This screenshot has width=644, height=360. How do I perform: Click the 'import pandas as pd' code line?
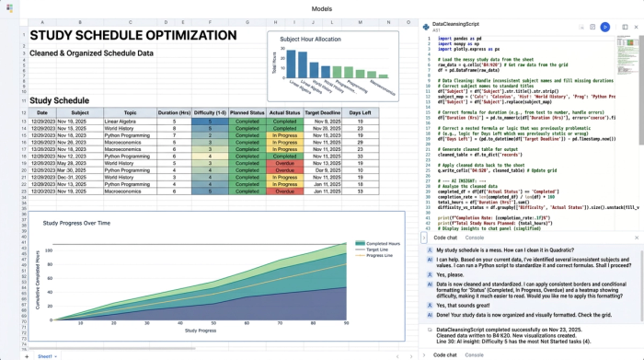click(x=460, y=39)
